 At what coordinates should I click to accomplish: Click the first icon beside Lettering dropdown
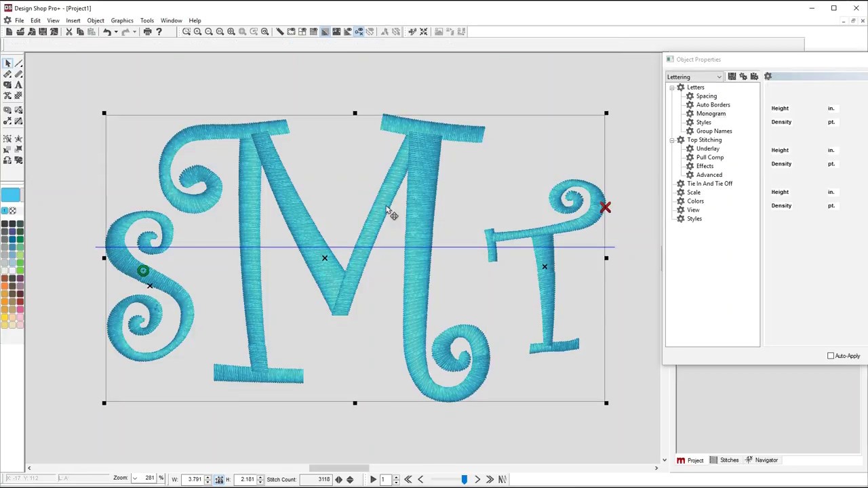(x=732, y=77)
